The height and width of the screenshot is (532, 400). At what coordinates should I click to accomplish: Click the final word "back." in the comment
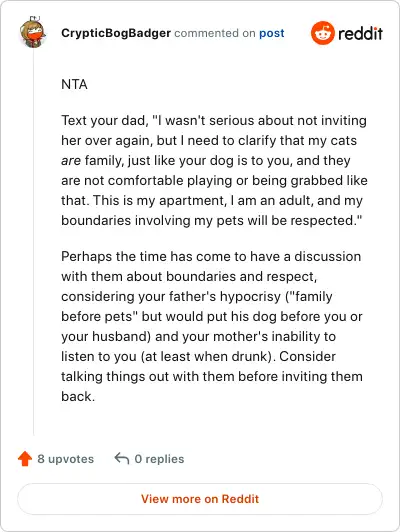click(x=78, y=397)
